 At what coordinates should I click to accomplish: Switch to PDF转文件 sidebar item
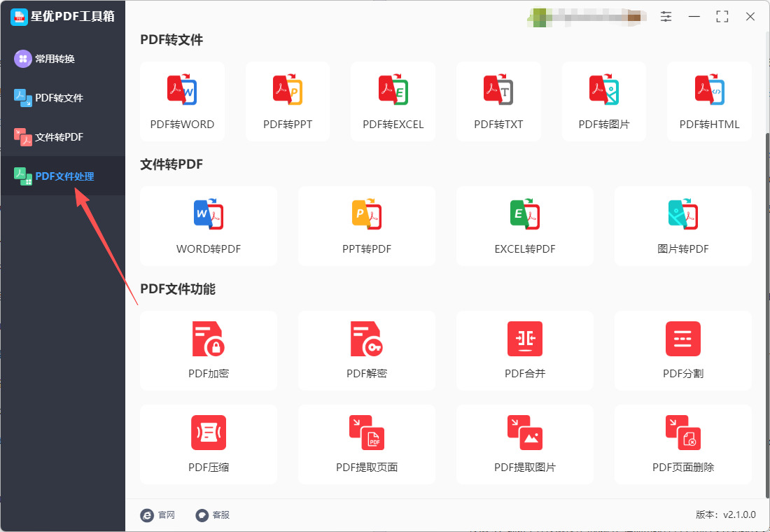(63, 98)
